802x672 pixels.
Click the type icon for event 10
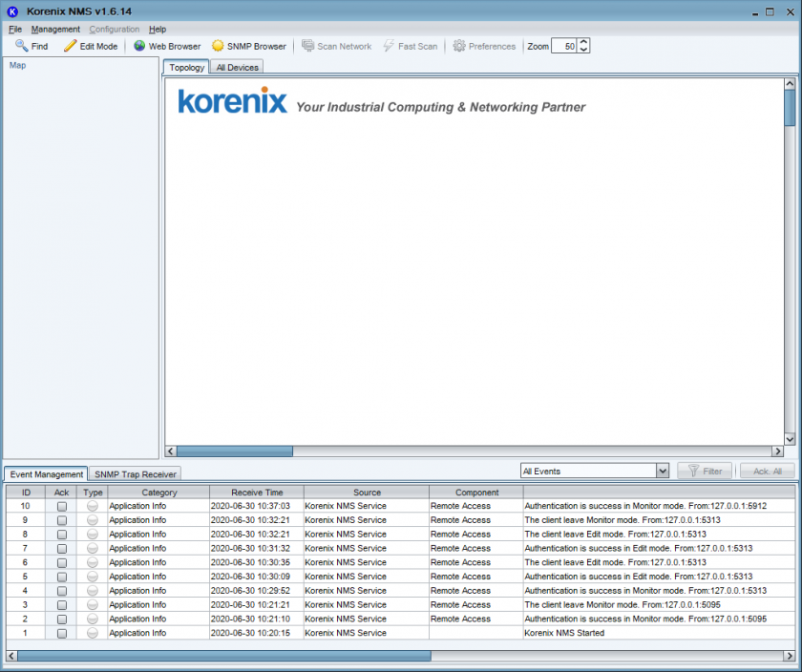pos(93,506)
